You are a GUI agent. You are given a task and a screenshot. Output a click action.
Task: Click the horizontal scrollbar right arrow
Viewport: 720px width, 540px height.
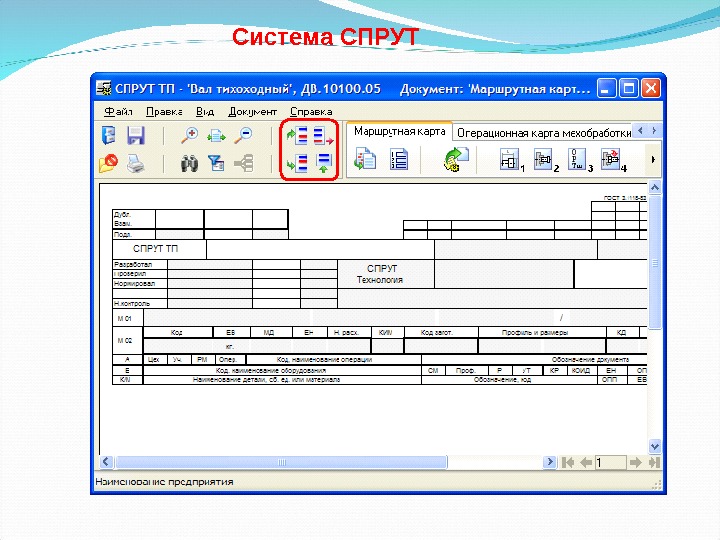coord(550,462)
